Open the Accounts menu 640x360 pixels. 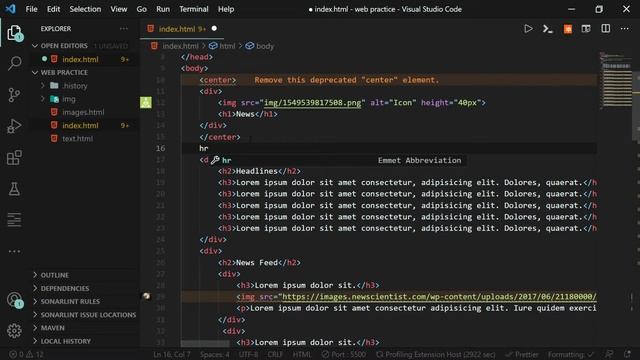14,300
